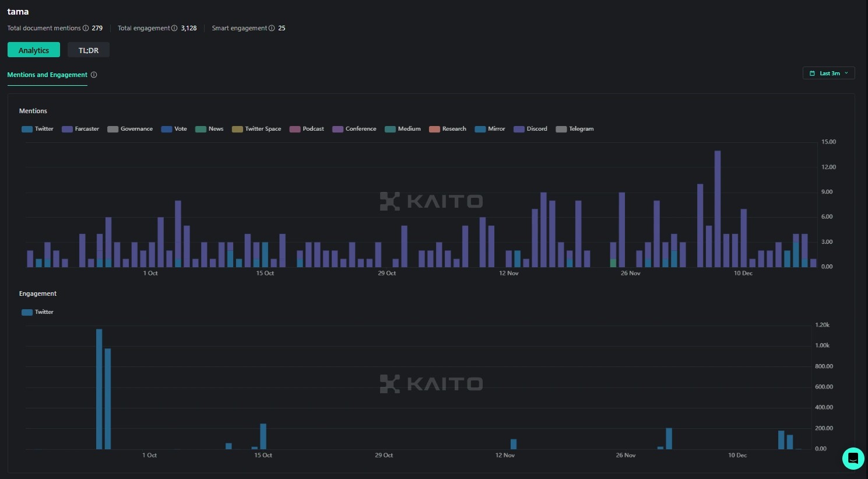The image size is (868, 479).
Task: Toggle News series in Mentions legend
Action: pos(209,129)
